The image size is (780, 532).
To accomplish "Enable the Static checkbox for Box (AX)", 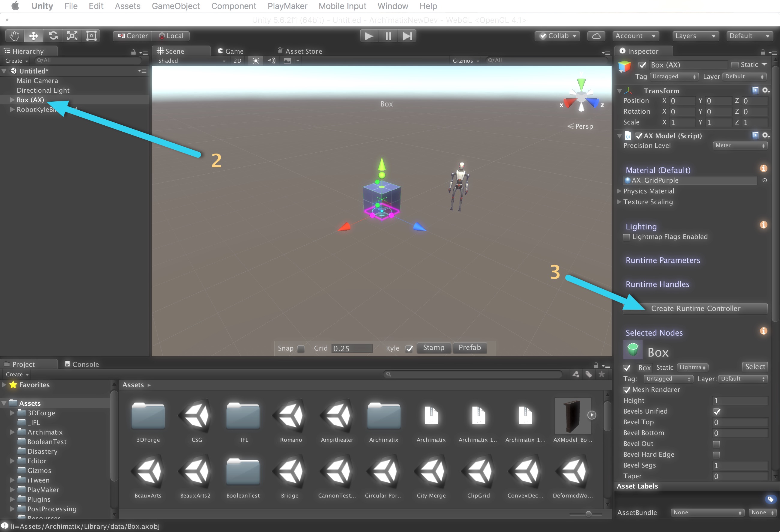I will coord(735,65).
